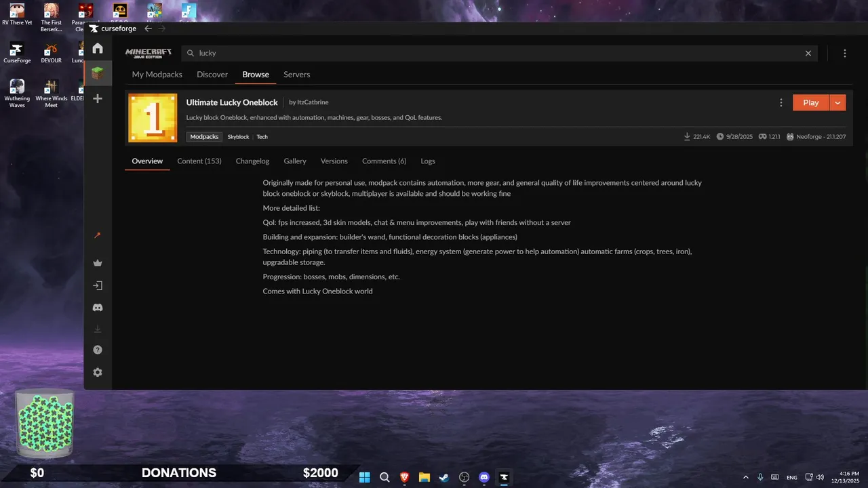Click the microphone tray icon
This screenshot has width=868, height=488.
(761, 477)
